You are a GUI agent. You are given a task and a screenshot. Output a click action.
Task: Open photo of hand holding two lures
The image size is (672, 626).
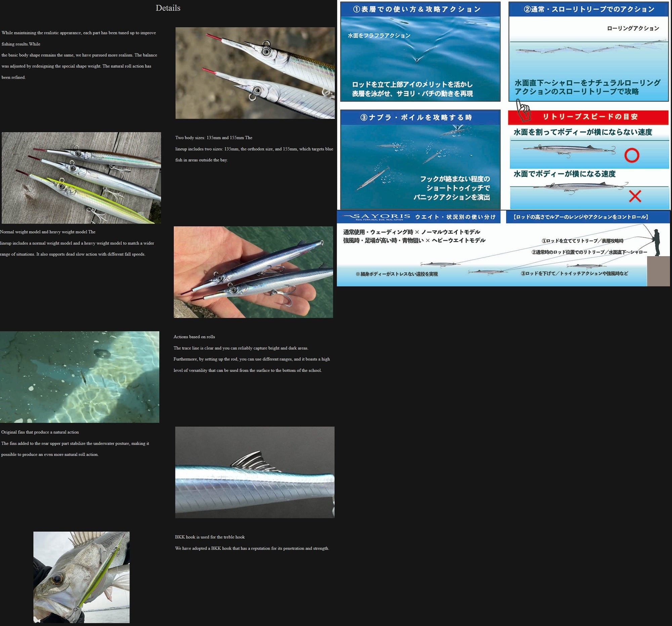253,272
